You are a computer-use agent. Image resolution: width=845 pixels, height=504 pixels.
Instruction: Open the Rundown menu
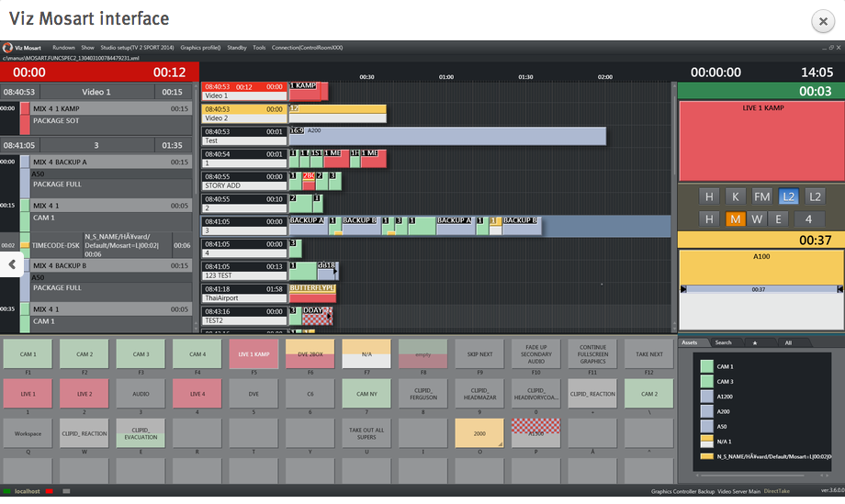coord(63,47)
